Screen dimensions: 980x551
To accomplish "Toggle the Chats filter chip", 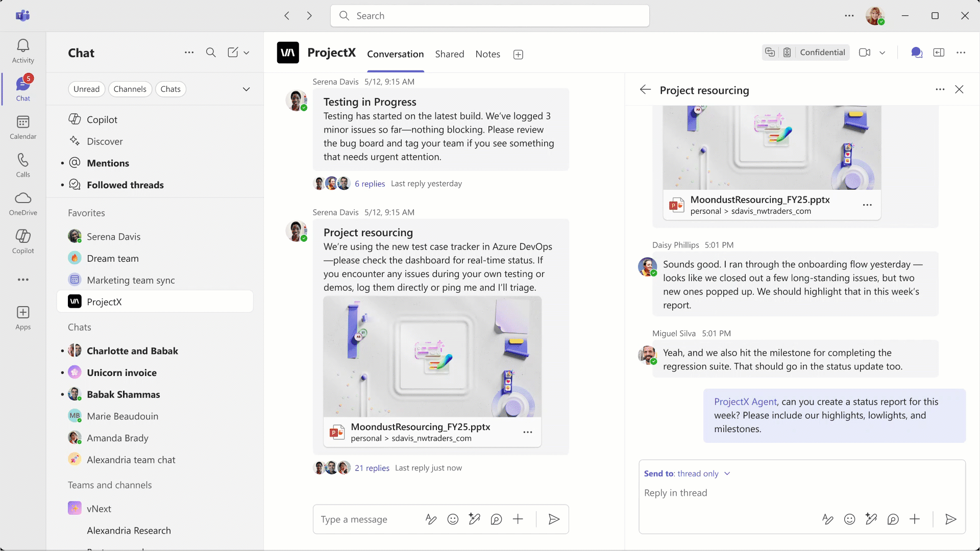I will (x=170, y=89).
